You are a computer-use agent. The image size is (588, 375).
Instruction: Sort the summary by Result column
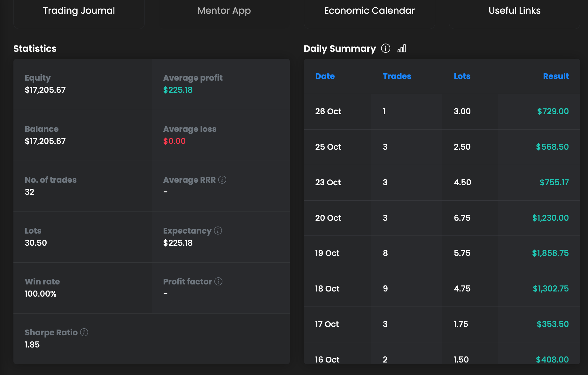556,76
